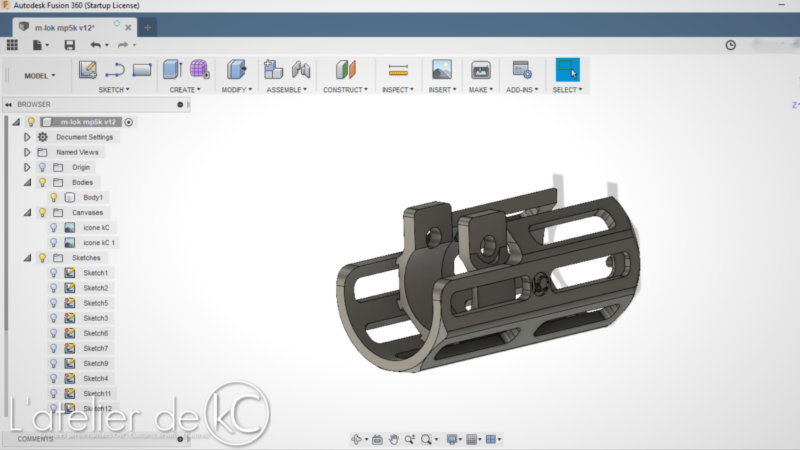This screenshot has height=450, width=800.
Task: Open a new design tab with plus
Action: 148,27
